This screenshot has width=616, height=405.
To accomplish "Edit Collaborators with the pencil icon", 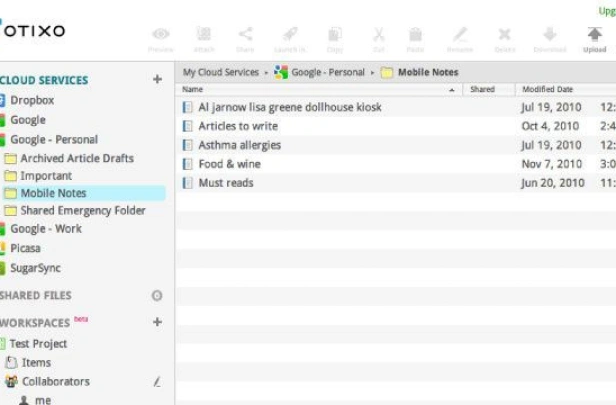I will tap(157, 381).
